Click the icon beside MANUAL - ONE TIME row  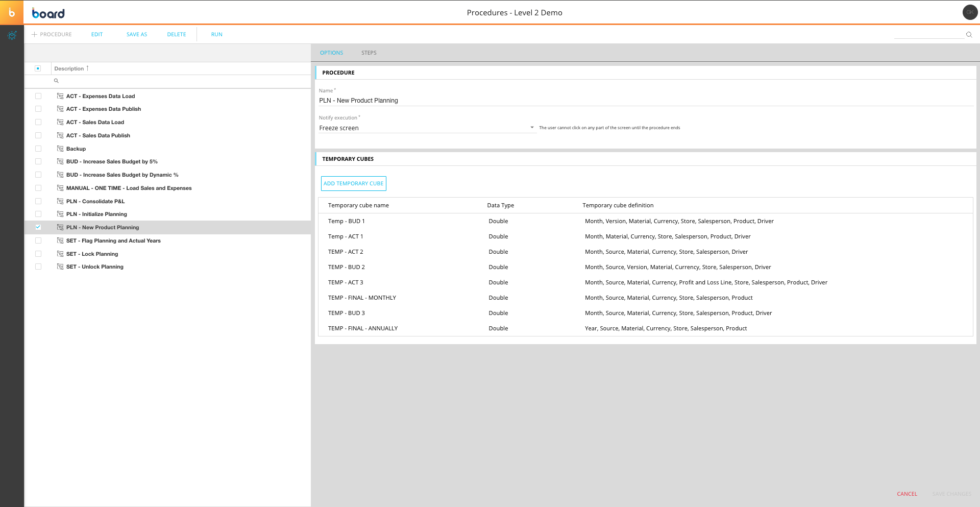60,188
